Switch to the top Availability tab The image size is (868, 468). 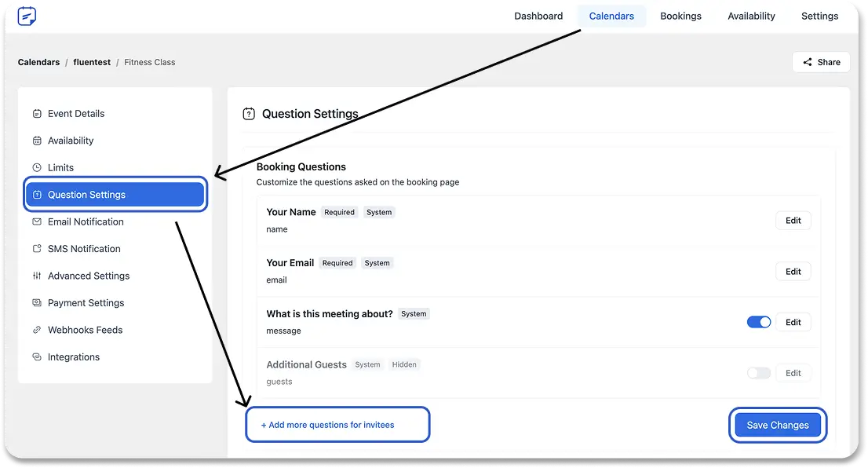click(751, 16)
